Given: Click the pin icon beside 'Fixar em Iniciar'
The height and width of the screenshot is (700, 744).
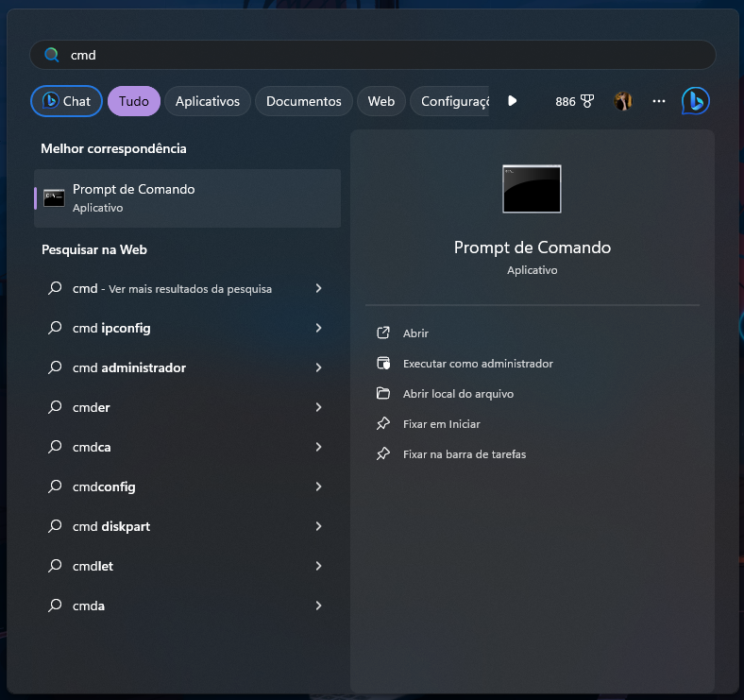Looking at the screenshot, I should point(382,424).
